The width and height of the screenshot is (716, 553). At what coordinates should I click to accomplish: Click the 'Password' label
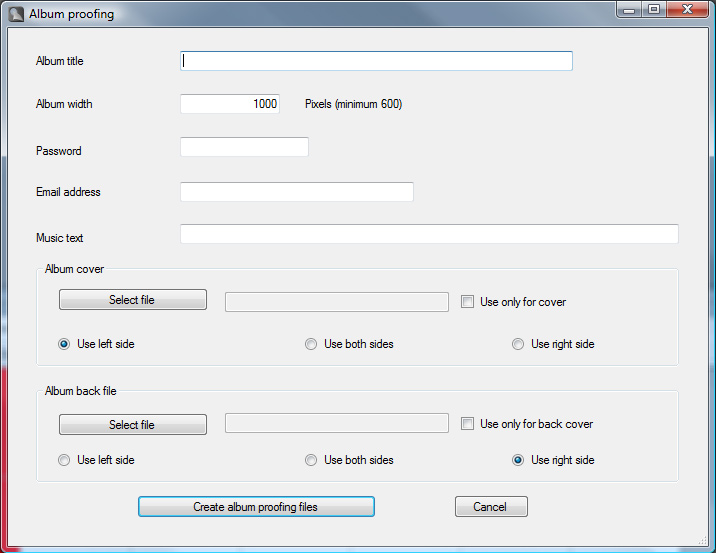(58, 151)
